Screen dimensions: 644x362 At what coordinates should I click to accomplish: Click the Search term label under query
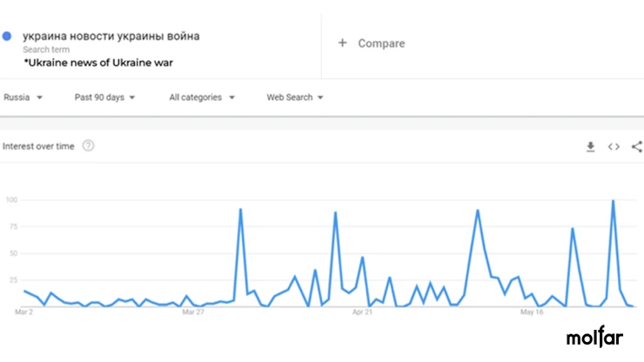click(46, 50)
